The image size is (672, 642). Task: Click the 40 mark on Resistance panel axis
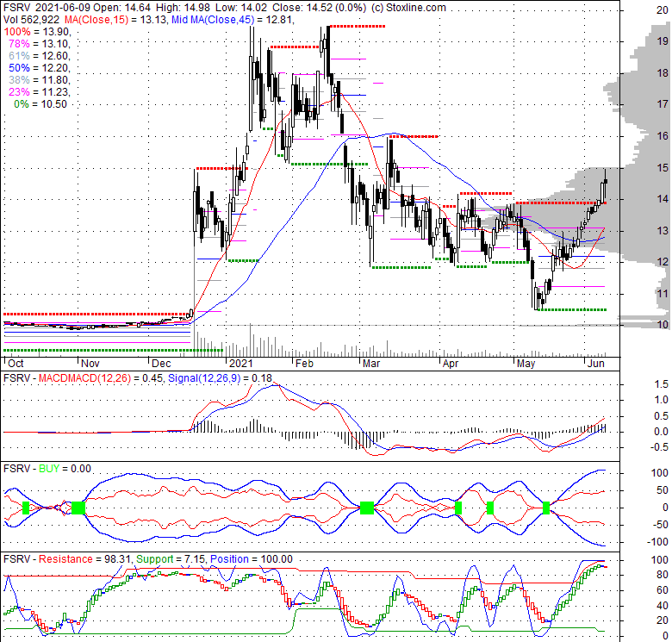click(663, 606)
